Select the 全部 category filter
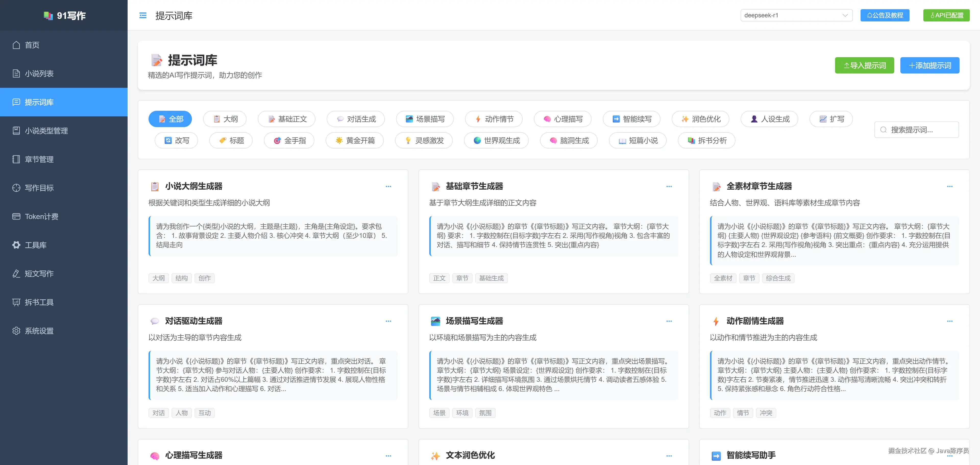The image size is (980, 465). 170,119
